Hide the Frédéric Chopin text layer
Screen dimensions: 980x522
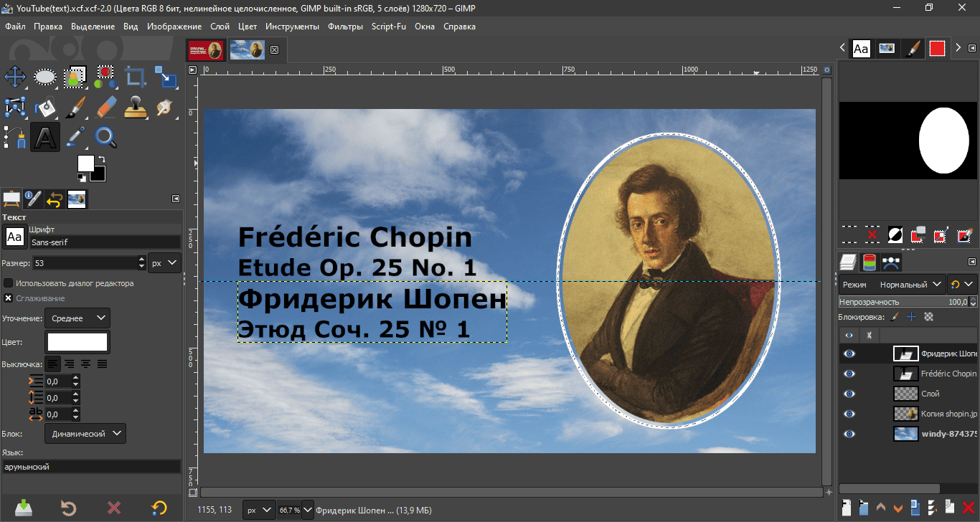[849, 374]
